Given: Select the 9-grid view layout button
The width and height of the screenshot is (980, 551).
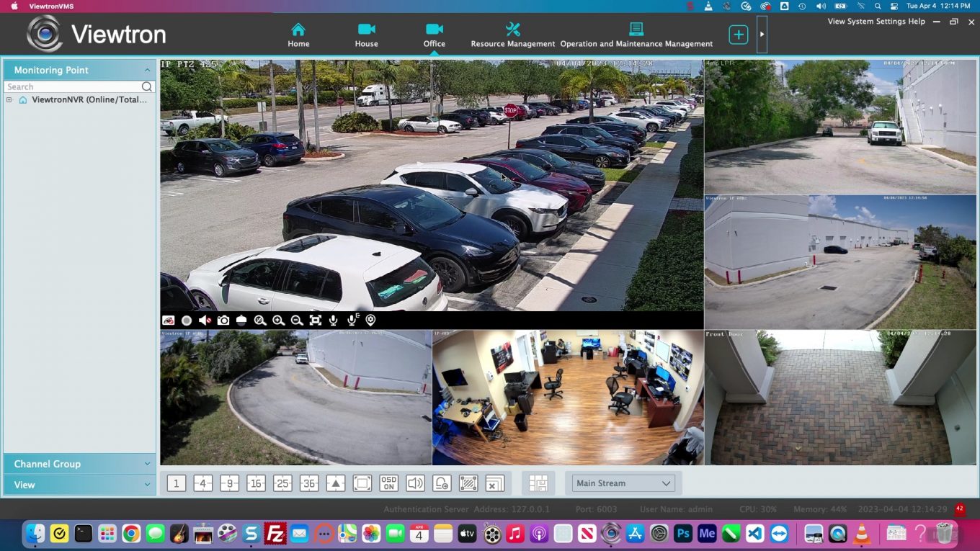Looking at the screenshot, I should tap(229, 483).
